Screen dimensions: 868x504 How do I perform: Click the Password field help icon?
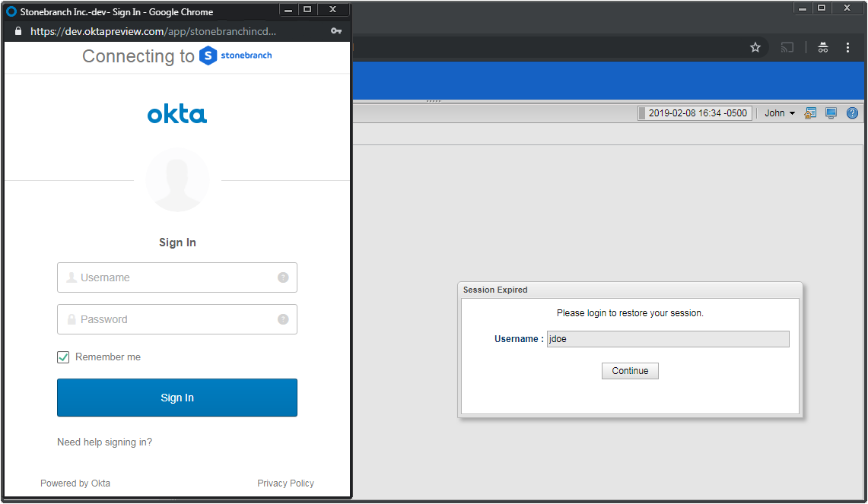[x=283, y=319]
